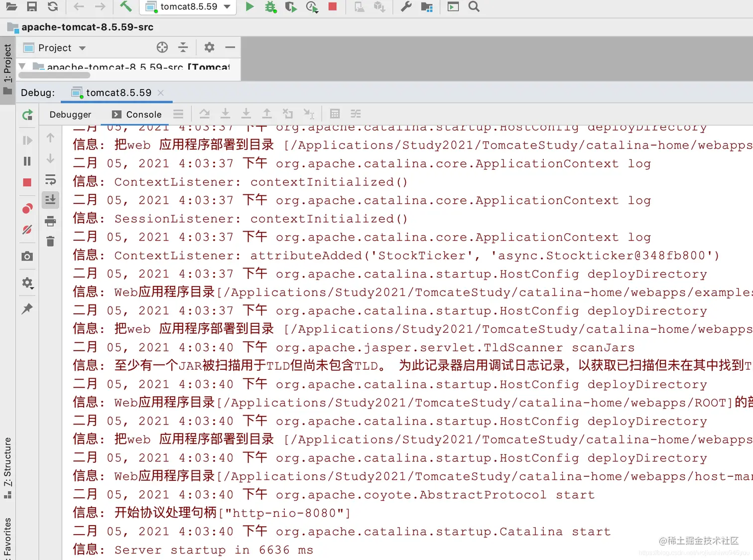
Task: Click the 'Server startup in 6636 ms' line
Action: 193,550
